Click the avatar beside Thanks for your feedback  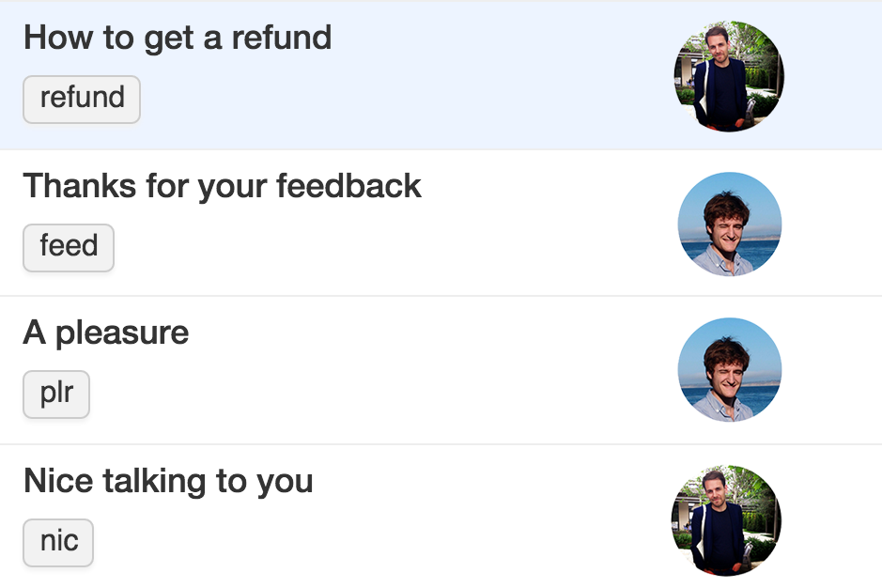[x=729, y=224]
